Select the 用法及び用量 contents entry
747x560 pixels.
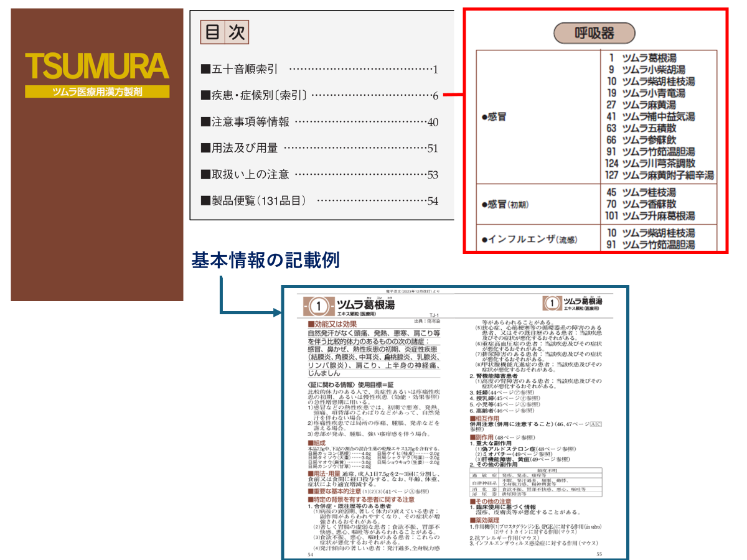(x=239, y=148)
